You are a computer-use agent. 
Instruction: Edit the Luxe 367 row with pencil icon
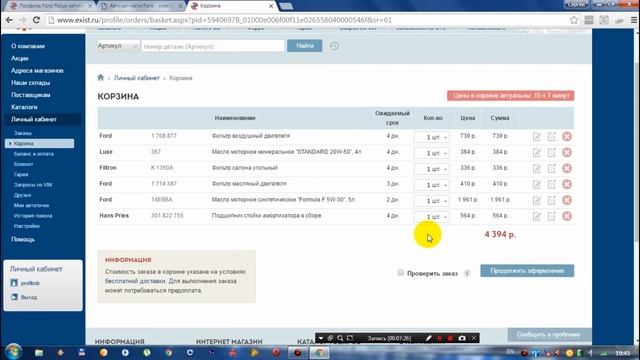click(537, 153)
